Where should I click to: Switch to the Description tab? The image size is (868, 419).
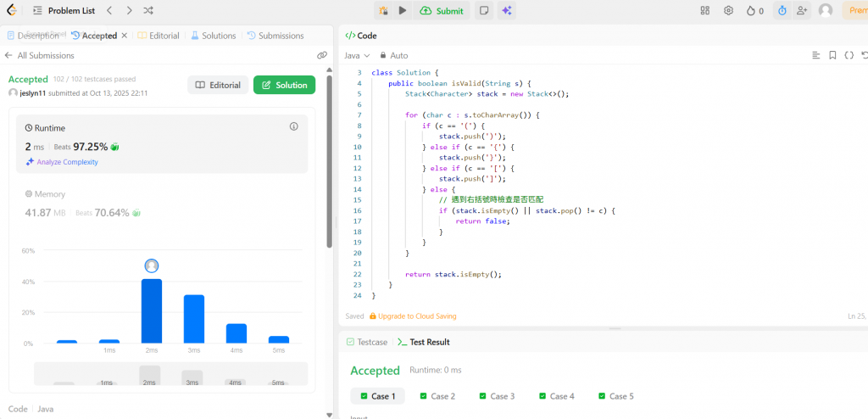coord(33,36)
